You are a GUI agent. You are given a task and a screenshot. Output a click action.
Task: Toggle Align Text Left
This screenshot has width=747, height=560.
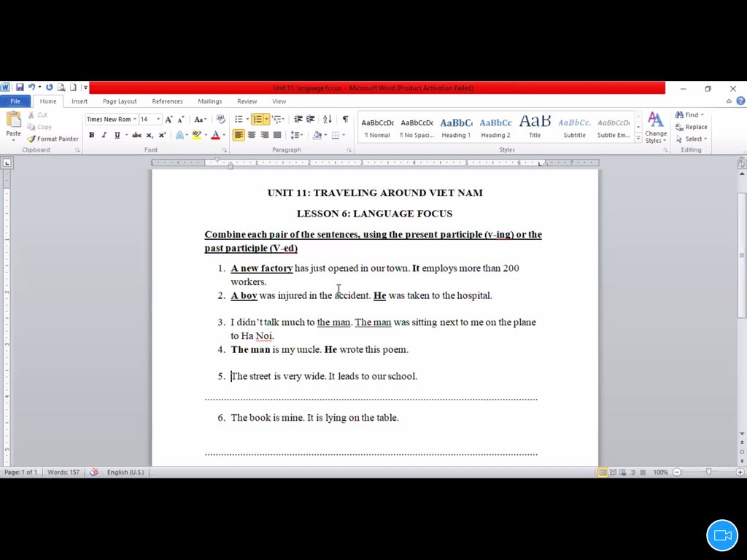click(239, 135)
